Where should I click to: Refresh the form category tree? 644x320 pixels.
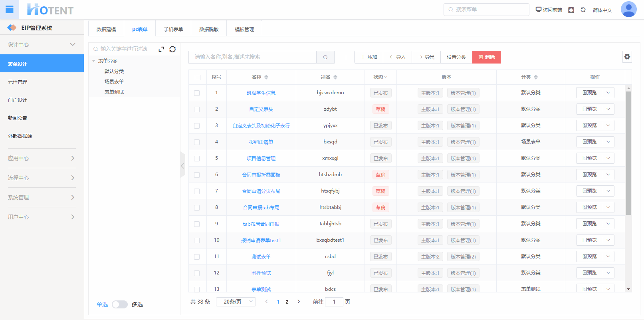(172, 49)
